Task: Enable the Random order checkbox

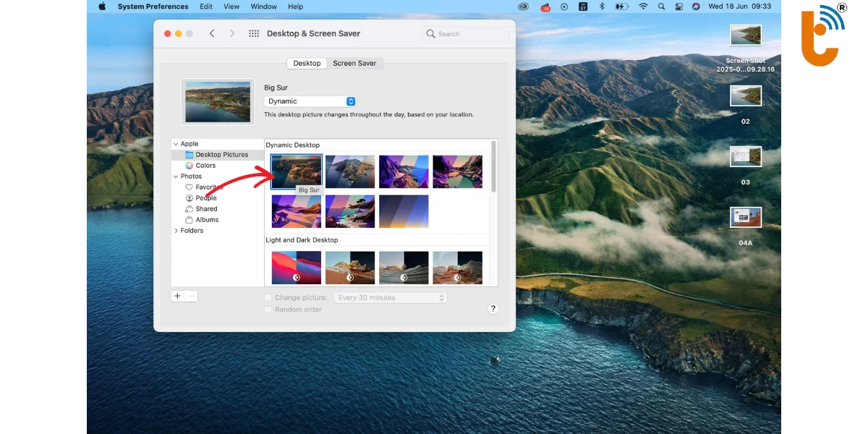Action: [x=268, y=310]
